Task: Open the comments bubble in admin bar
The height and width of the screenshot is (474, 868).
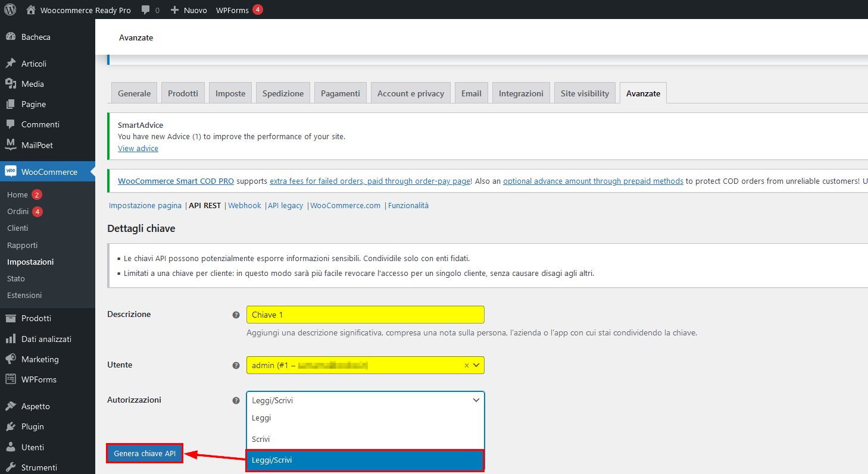Action: (146, 10)
